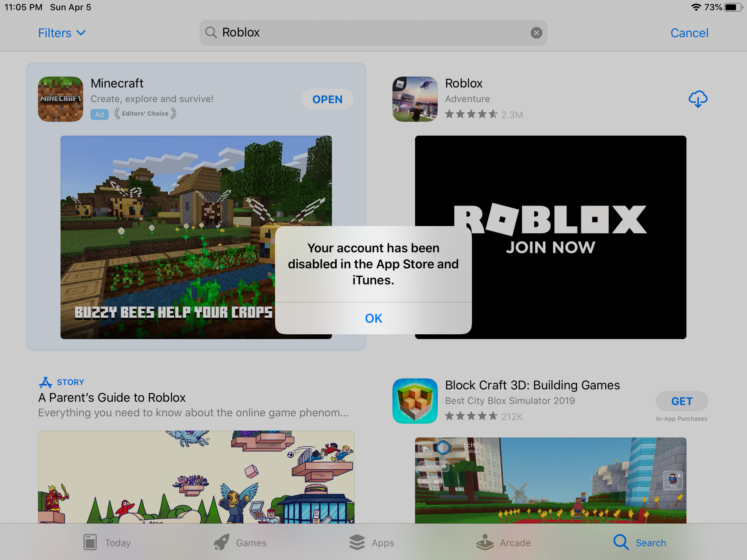Switch to the Games tab
The image size is (747, 560).
(240, 542)
